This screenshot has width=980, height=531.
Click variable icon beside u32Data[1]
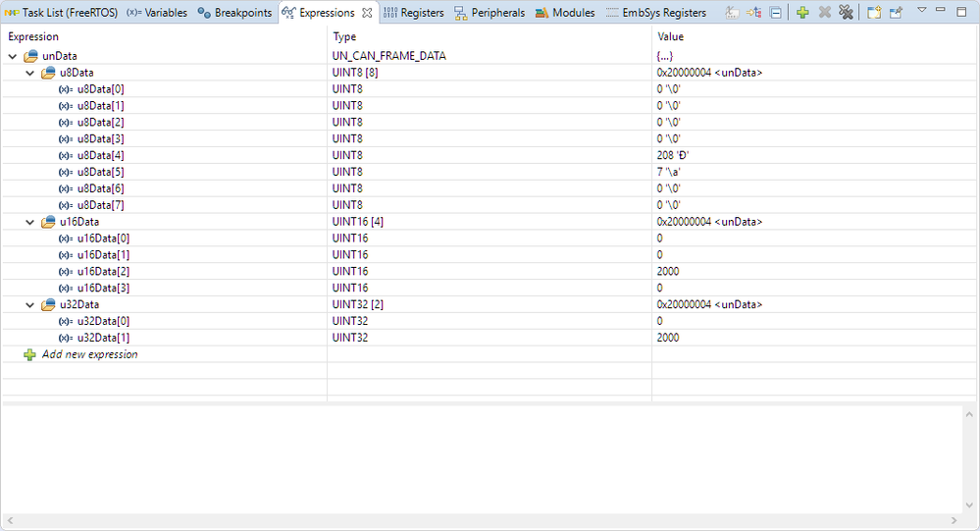point(66,338)
